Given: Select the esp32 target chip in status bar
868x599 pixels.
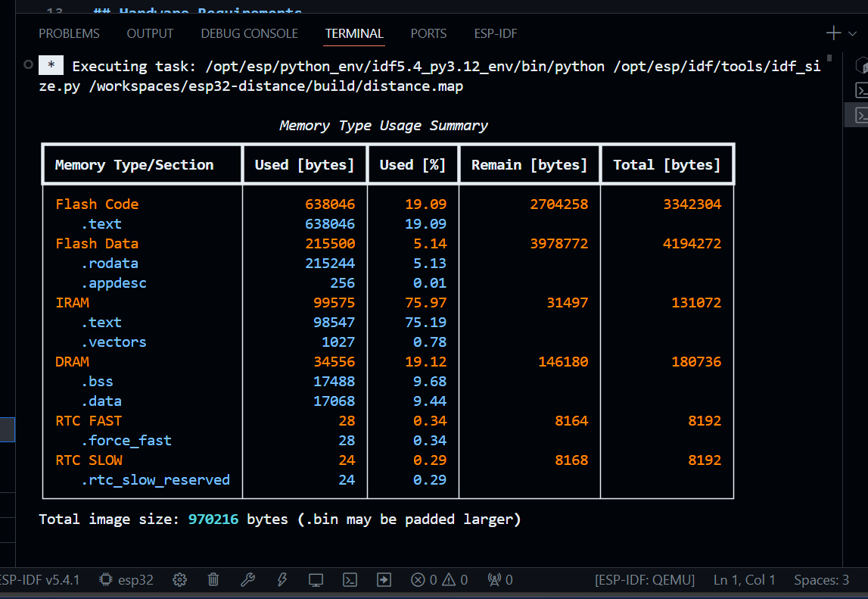Looking at the screenshot, I should pyautogui.click(x=127, y=580).
